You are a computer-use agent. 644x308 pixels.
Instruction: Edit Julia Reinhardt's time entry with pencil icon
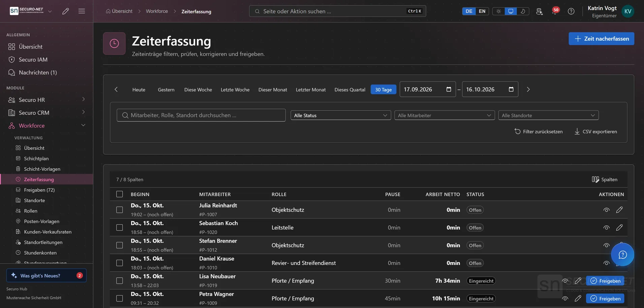pos(619,210)
